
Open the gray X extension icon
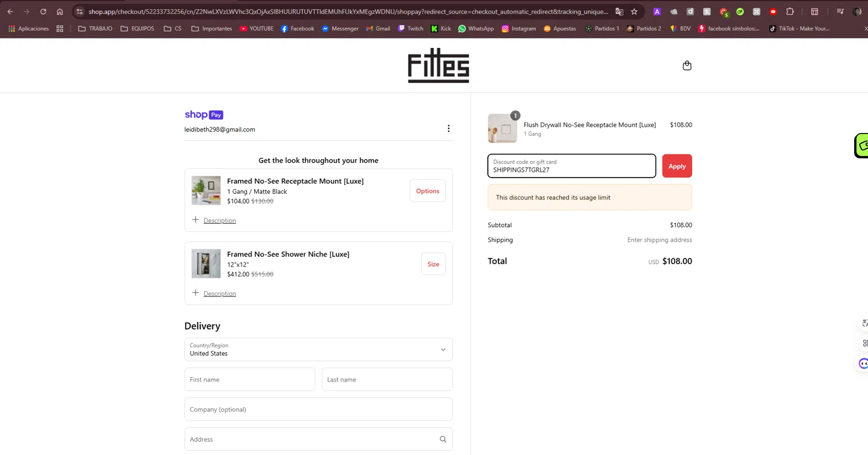[756, 12]
